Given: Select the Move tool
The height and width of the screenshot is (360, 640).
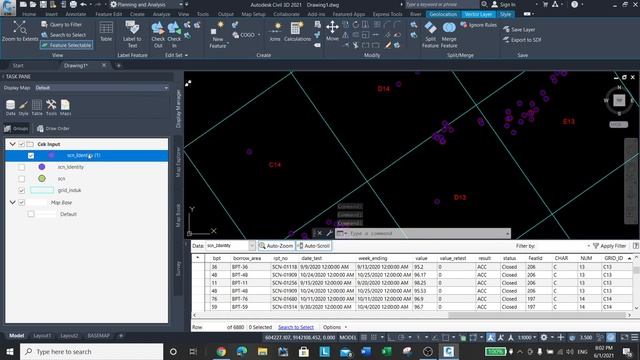Looking at the screenshot, I should click(x=332, y=31).
